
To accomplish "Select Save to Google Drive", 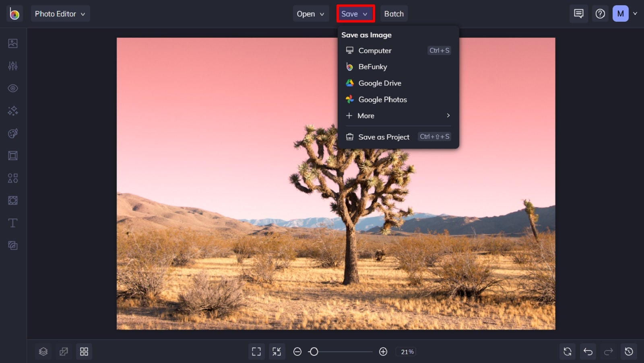I will point(380,83).
